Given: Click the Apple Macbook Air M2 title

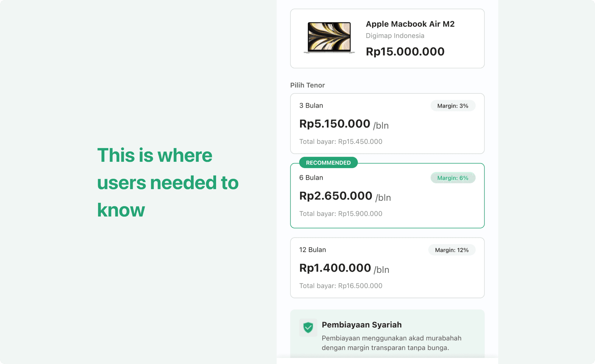Looking at the screenshot, I should pos(410,24).
